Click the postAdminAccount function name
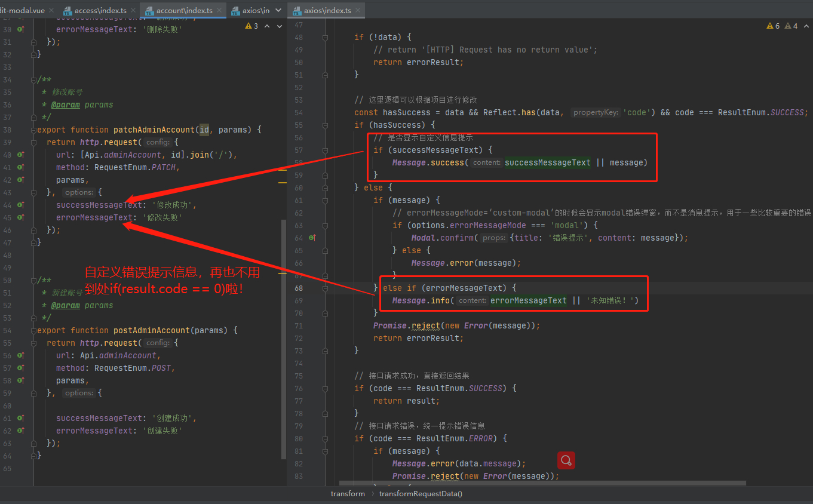The image size is (813, 504). click(x=152, y=330)
